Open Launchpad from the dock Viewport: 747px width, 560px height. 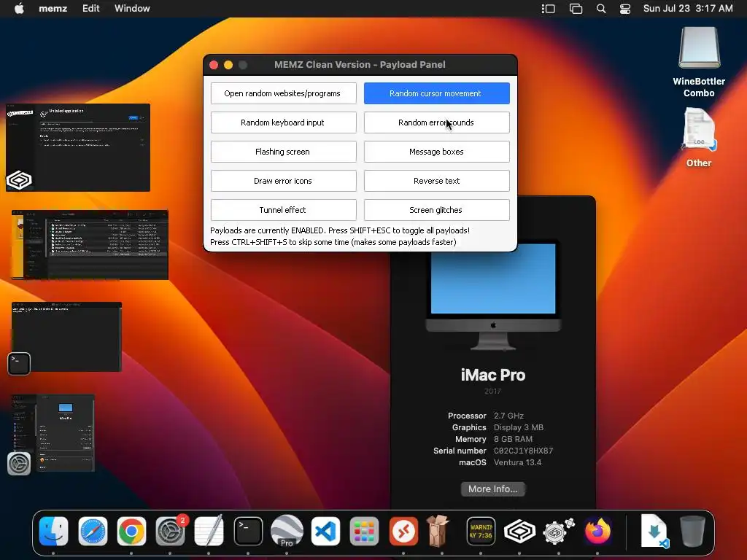pos(365,531)
